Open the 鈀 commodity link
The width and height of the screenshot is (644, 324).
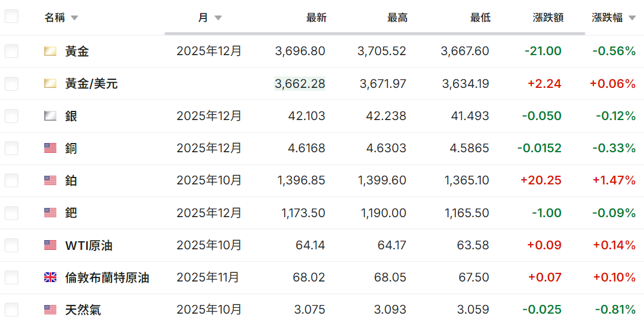coord(71,213)
